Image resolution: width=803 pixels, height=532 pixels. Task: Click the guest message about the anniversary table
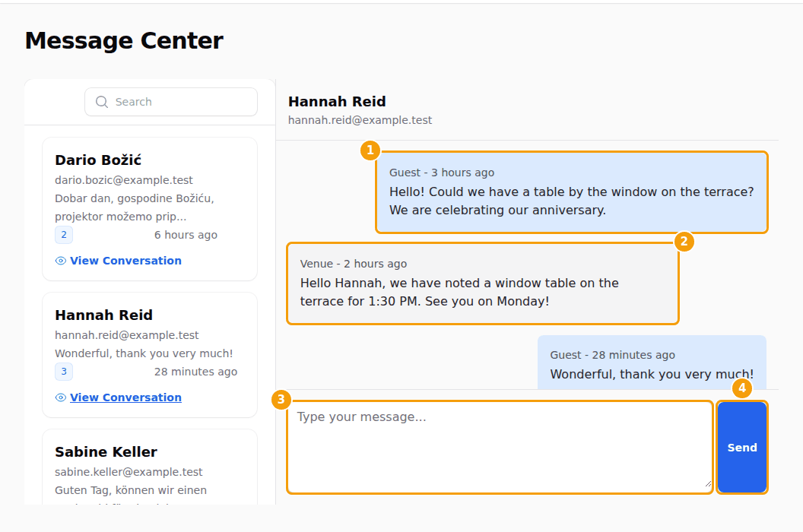572,192
